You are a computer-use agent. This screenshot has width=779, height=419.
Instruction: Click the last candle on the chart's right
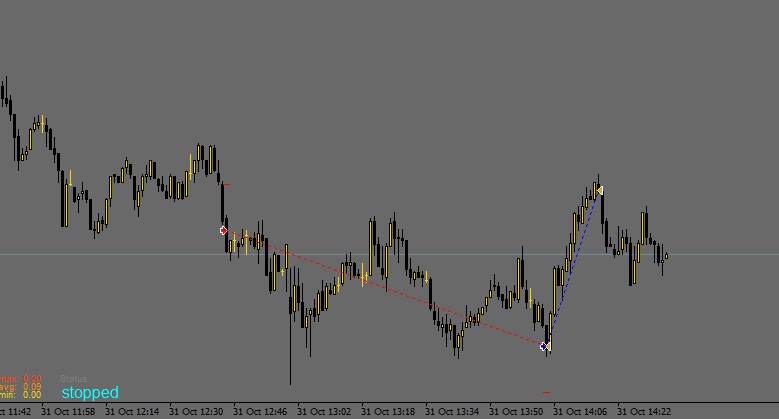[666, 256]
